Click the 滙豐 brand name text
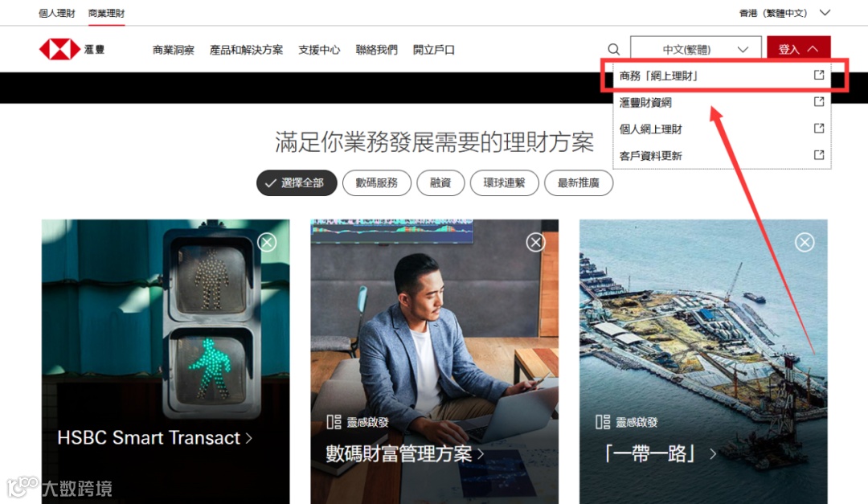The width and height of the screenshot is (868, 504). tap(94, 49)
